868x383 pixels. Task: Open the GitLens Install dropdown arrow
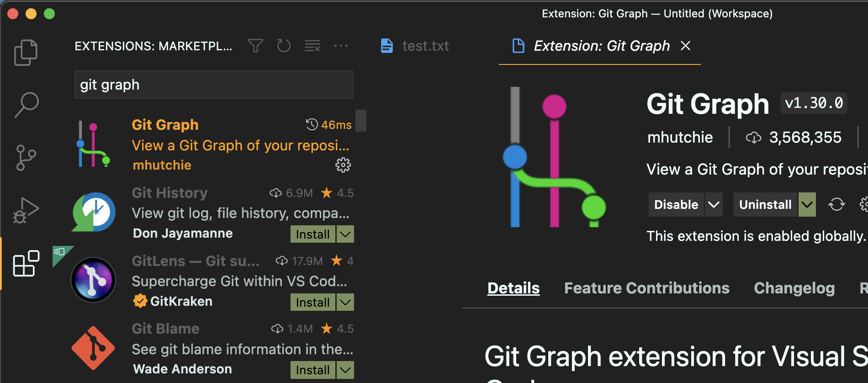coord(345,302)
